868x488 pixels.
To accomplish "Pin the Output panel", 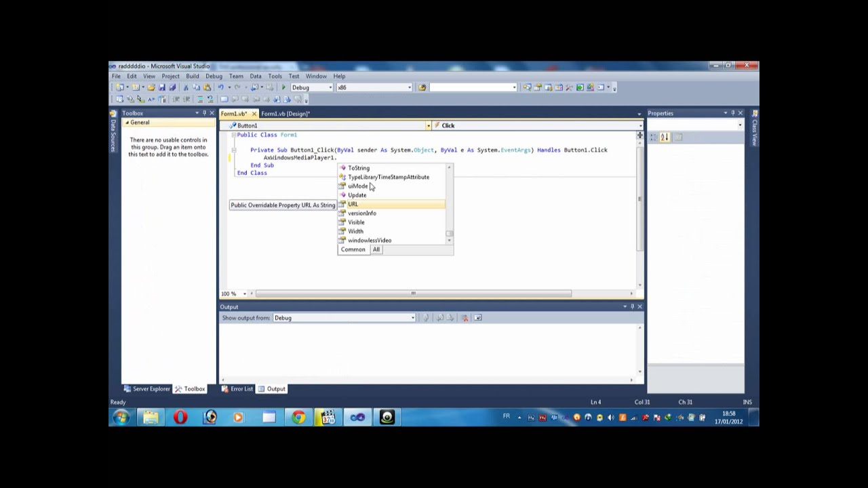I will coord(632,306).
